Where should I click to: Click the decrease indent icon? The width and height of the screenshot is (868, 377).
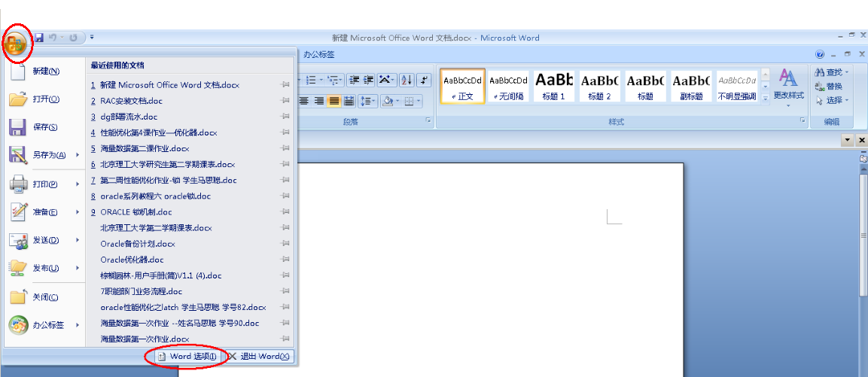[x=355, y=80]
